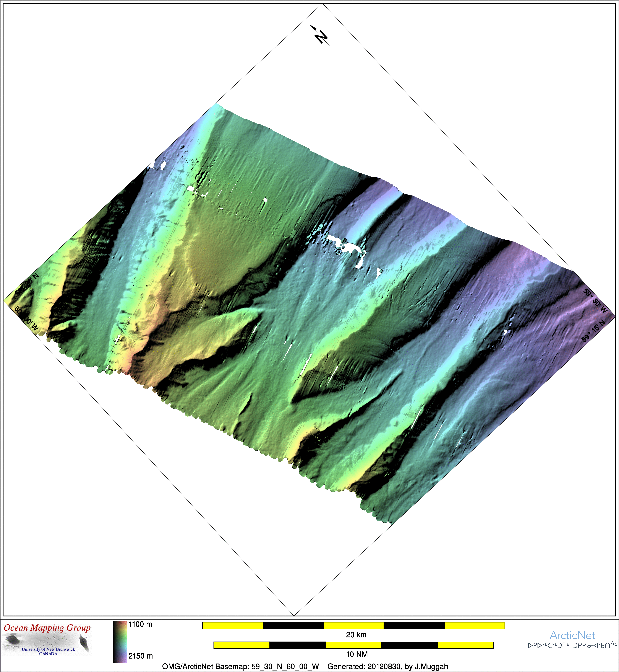Click the 10 NM scale bar label

tap(357, 654)
